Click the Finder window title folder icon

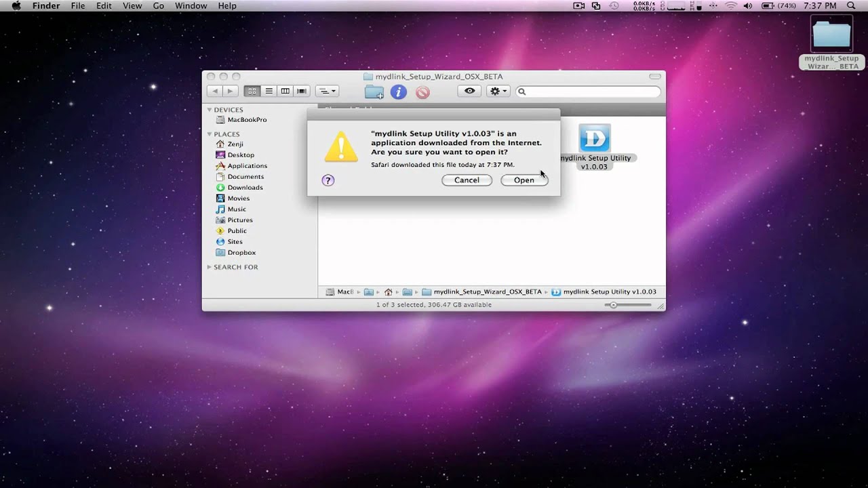click(x=368, y=77)
